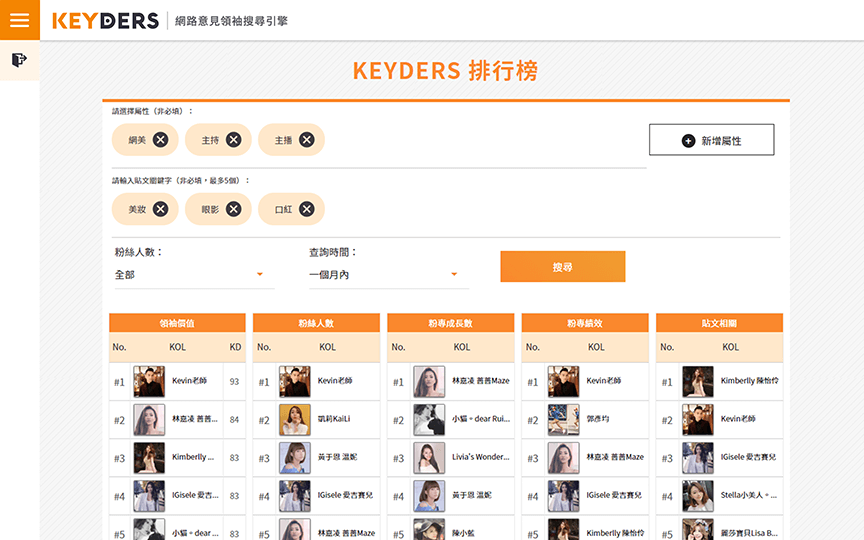Open IGisele photo in 領袖價值 #4
The image size is (864, 540).
(149, 496)
